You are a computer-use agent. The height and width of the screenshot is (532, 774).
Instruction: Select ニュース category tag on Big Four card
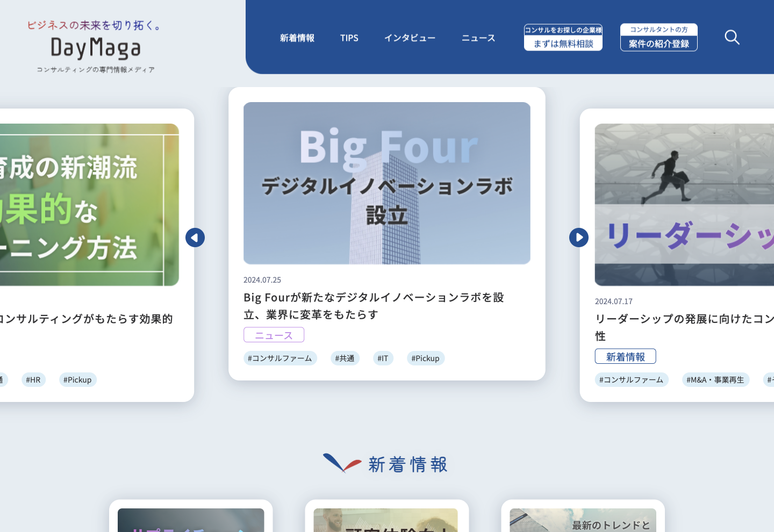274,335
